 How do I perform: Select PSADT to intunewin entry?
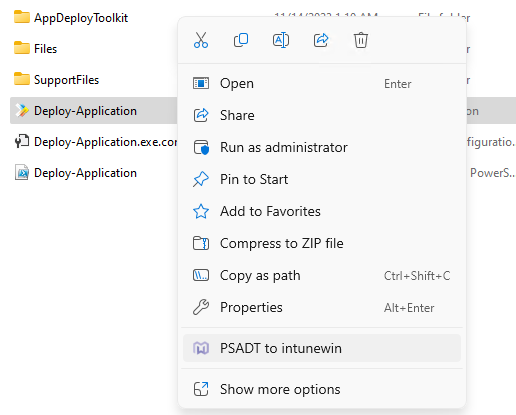(x=322, y=348)
